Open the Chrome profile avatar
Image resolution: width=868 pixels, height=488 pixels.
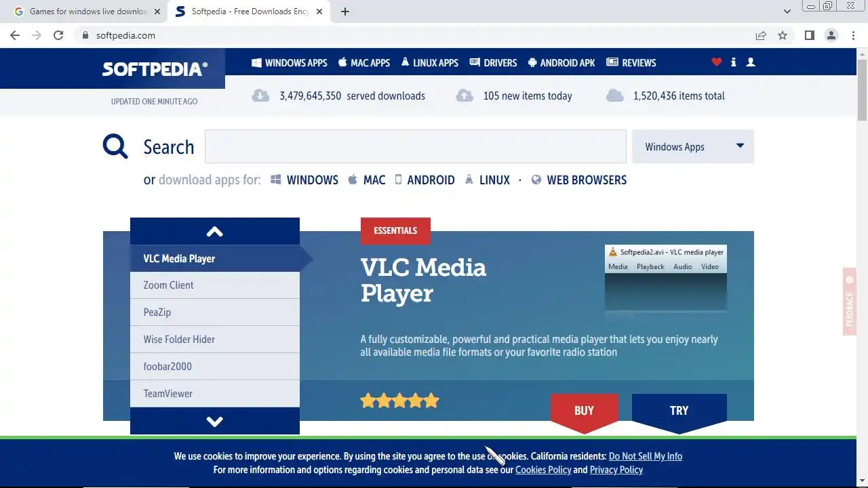[831, 35]
